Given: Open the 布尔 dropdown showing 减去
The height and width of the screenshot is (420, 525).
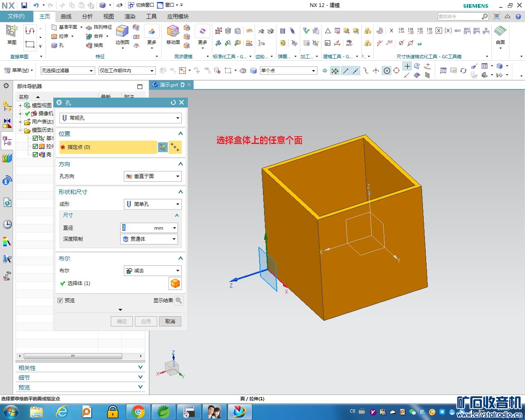Looking at the screenshot, I should click(x=153, y=271).
